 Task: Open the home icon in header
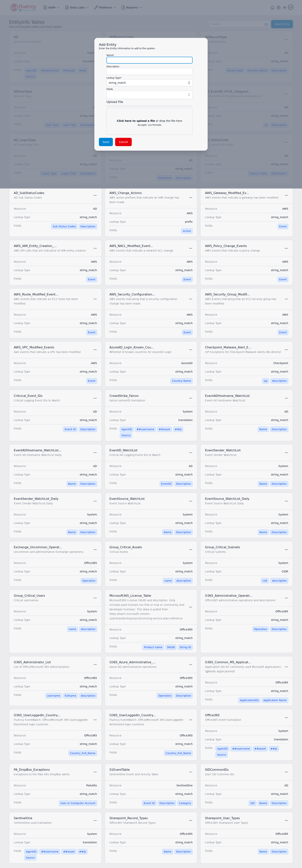point(272,7)
